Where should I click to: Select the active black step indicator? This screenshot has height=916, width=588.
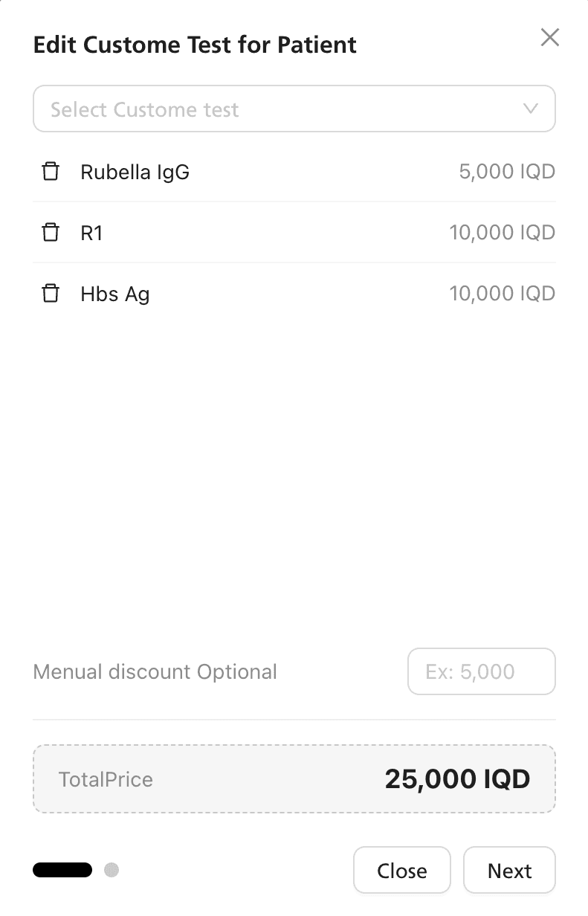point(62,870)
